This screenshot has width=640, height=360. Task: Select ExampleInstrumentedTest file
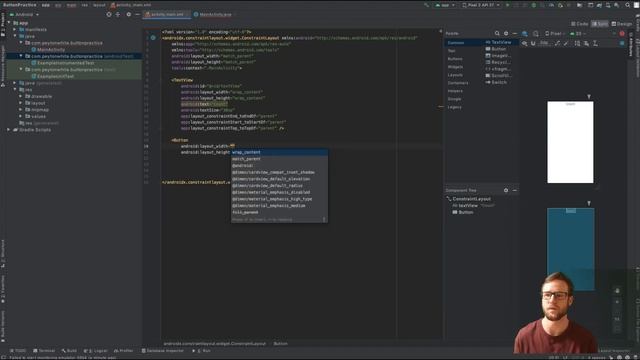tap(63, 63)
